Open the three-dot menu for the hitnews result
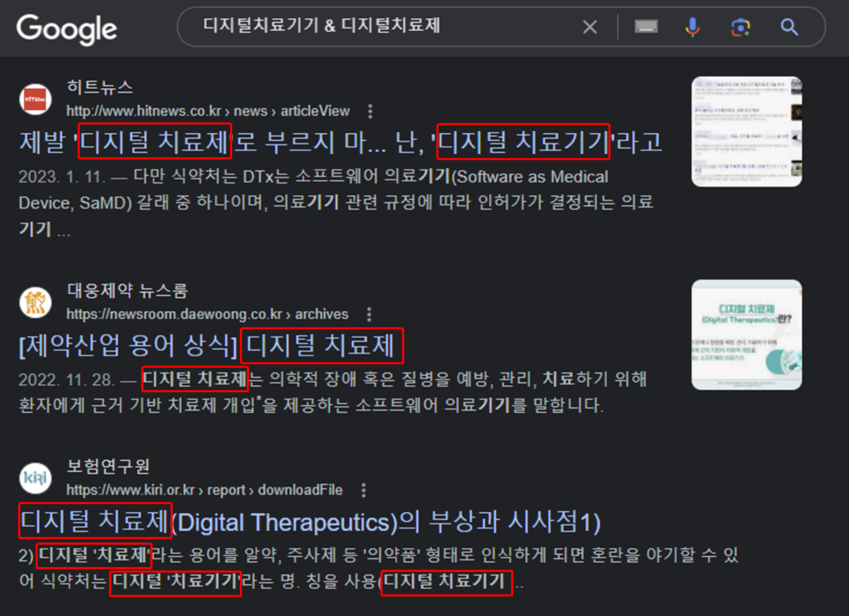849x616 pixels. click(371, 111)
